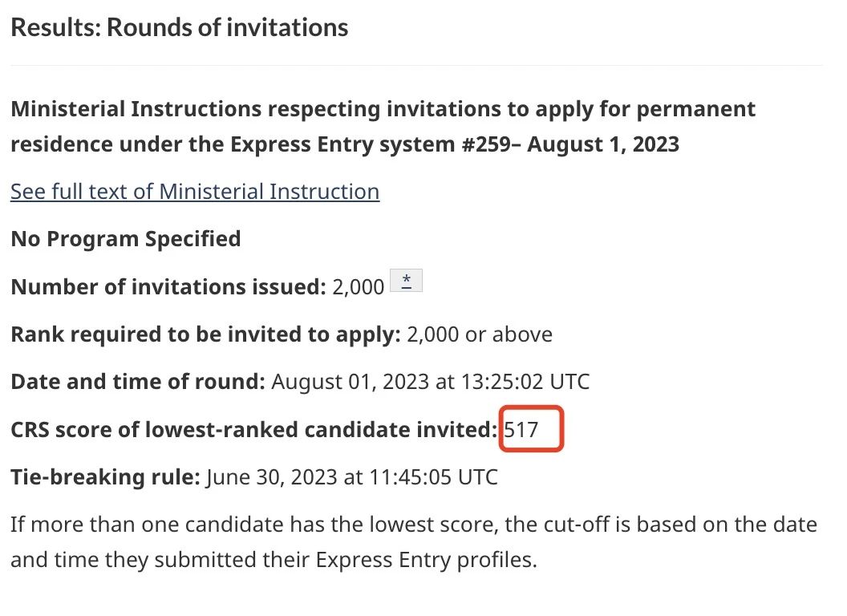
Task: Click 'Number of invitations issued' label
Action: [x=168, y=287]
